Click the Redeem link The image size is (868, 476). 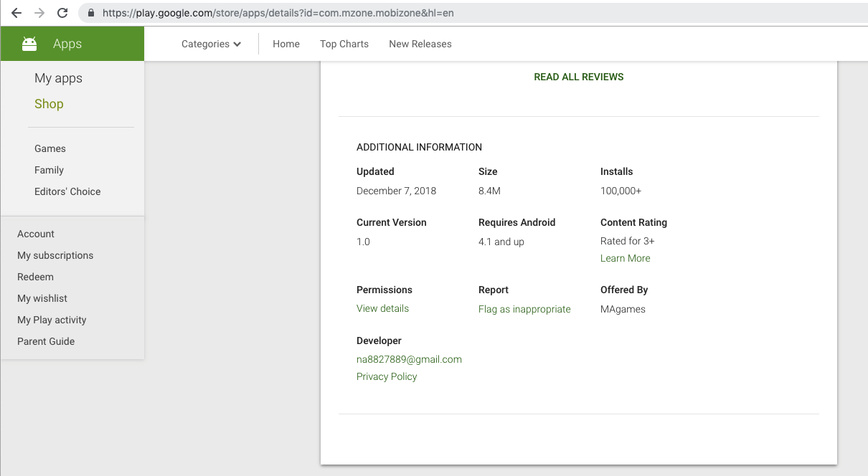coord(35,277)
